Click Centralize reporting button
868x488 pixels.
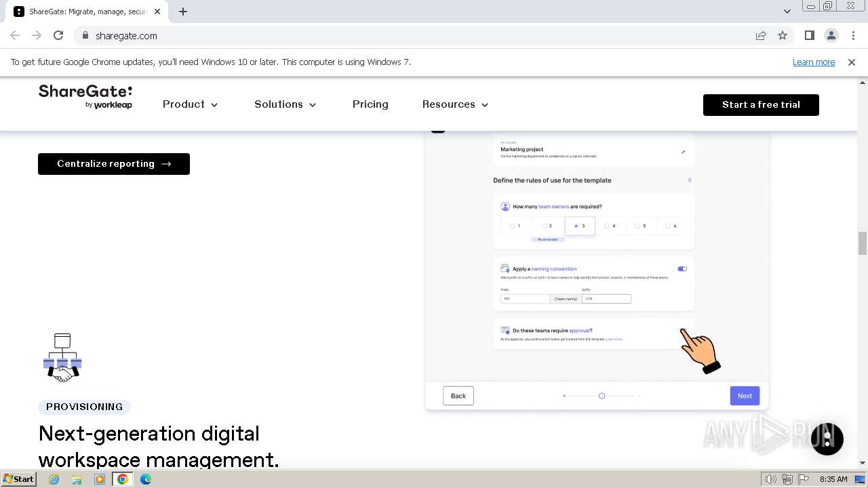pos(114,163)
